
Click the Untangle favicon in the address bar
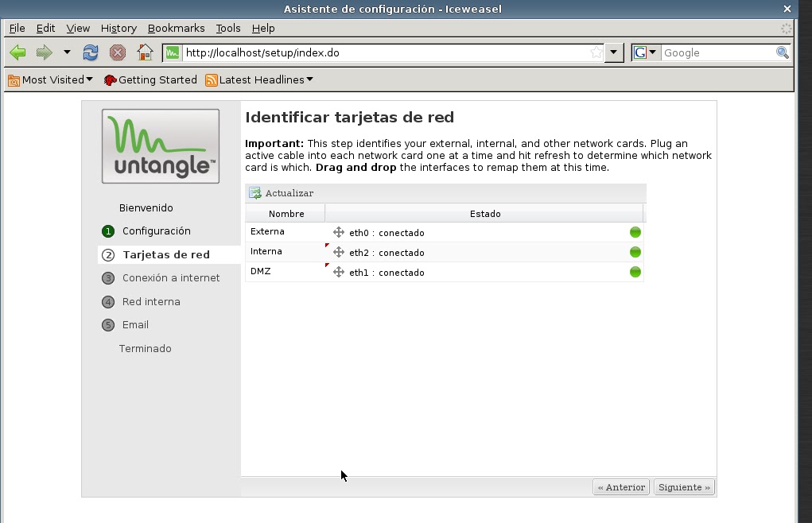171,52
